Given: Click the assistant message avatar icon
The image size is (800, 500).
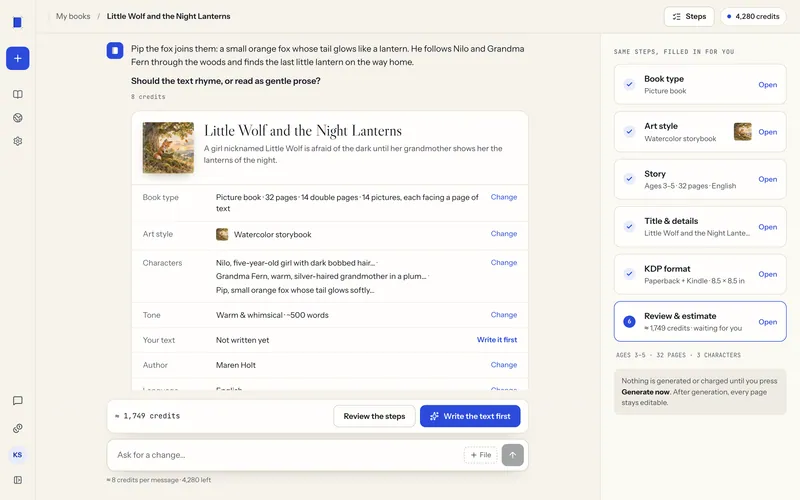Looking at the screenshot, I should (x=115, y=51).
